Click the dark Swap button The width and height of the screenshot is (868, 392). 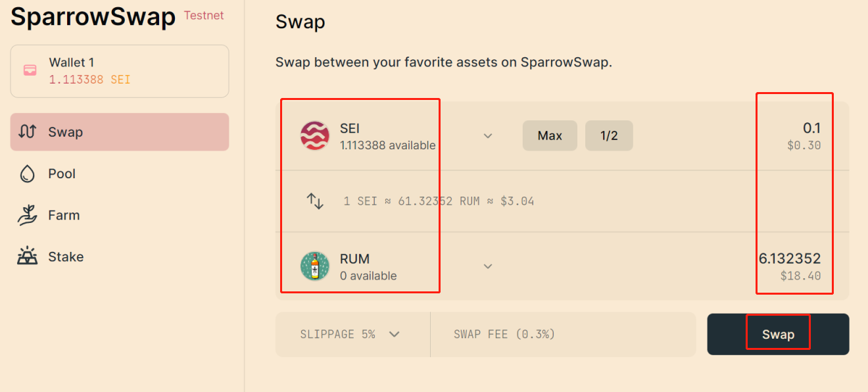[778, 334]
